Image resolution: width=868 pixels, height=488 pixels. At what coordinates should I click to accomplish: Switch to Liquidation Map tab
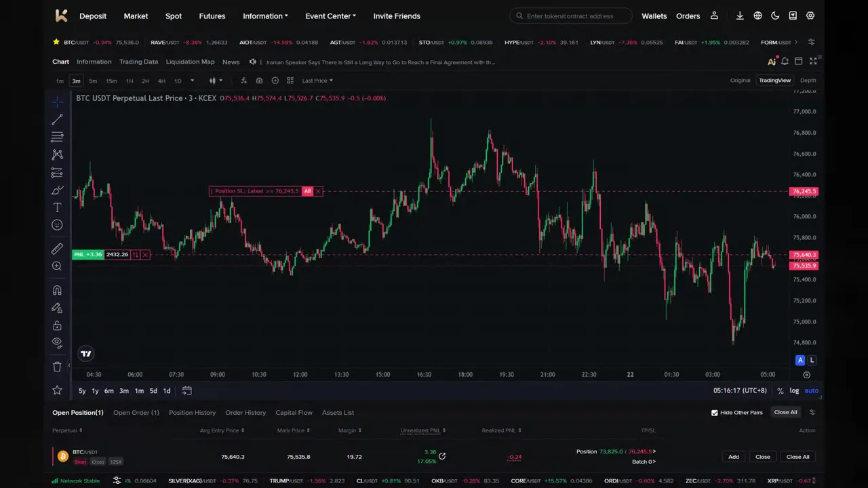(x=190, y=62)
